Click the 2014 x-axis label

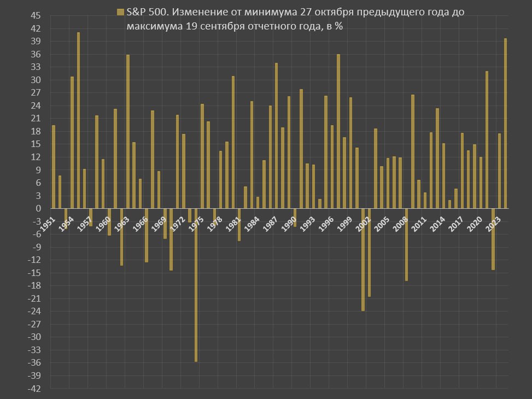point(437,224)
